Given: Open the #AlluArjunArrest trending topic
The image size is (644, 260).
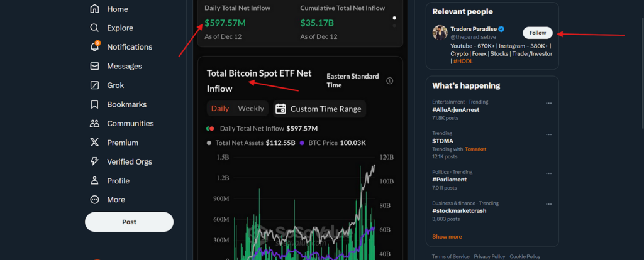Looking at the screenshot, I should point(455,109).
